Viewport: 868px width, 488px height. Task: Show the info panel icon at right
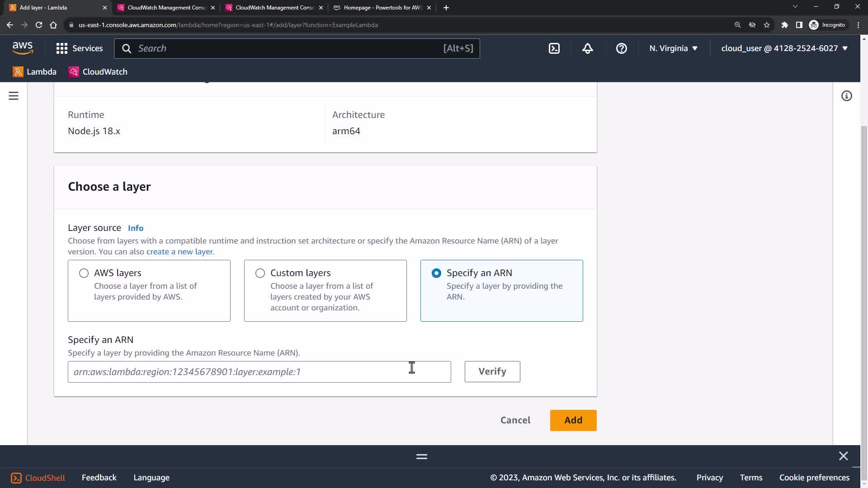pos(846,96)
